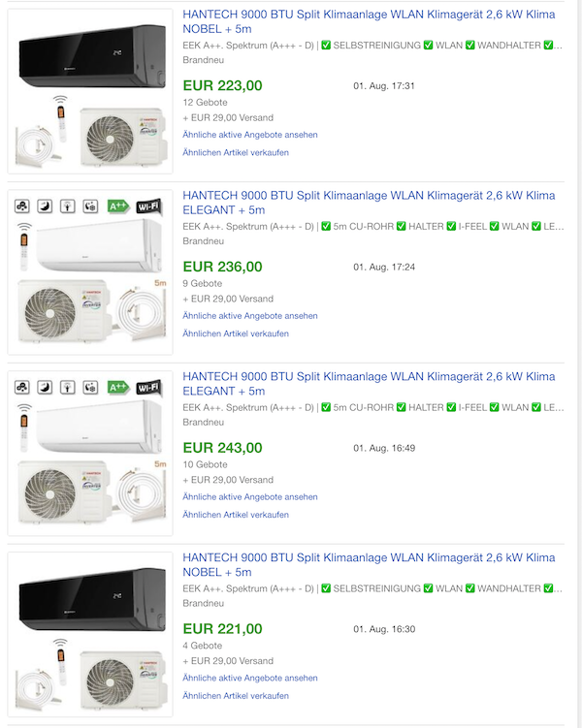Viewport: 582px width, 728px height.
Task: Click 'Ähnlichen Artikel verkaufen' under EUR 236,00
Action: 236,333
